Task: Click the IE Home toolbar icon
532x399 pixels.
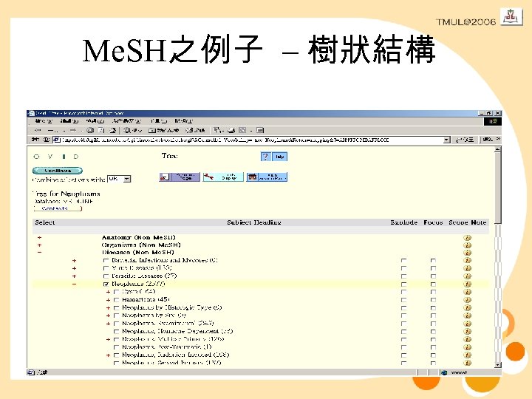Action: coord(113,130)
